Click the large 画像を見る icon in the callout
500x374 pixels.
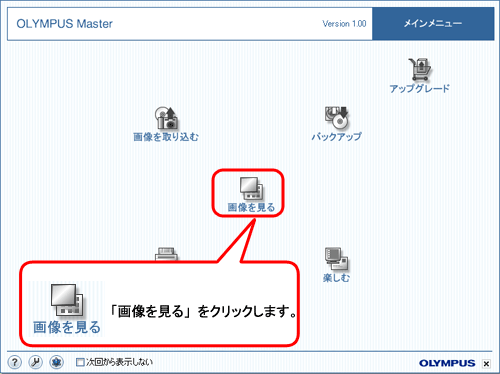pos(67,300)
